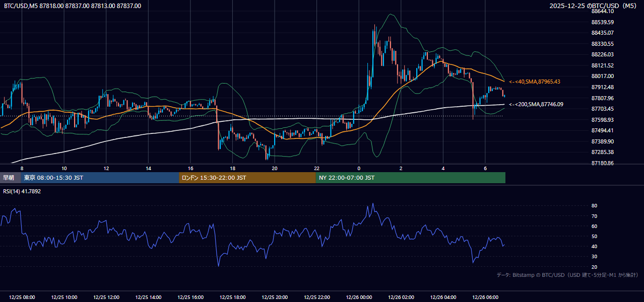Click the time label 12/26 04:00

click(x=443, y=297)
